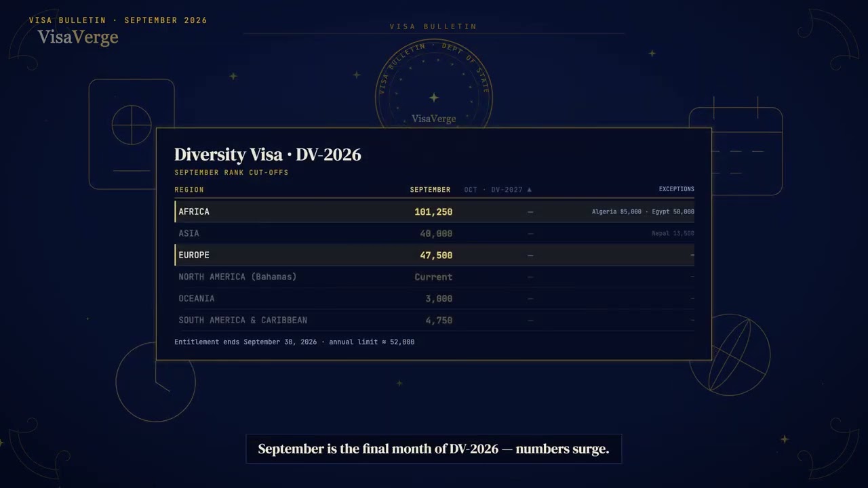Click Asia's cut-off value 40,000
This screenshot has width=868, height=488.
436,234
